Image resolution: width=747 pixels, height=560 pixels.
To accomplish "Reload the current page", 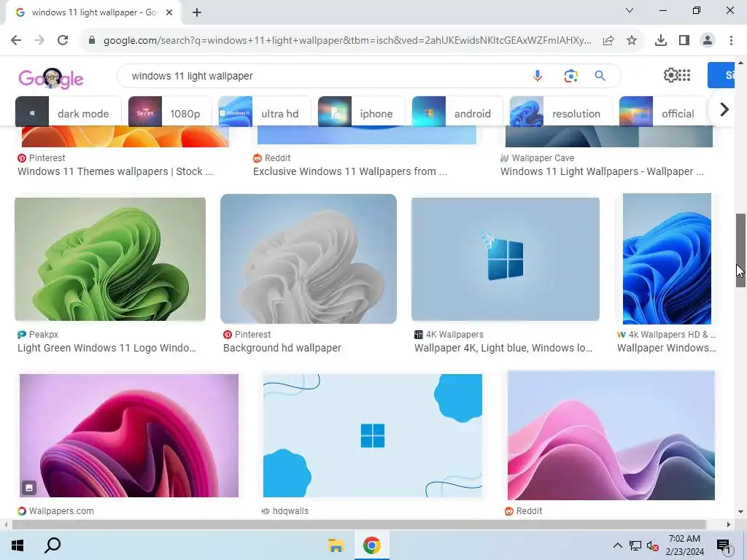I will pyautogui.click(x=63, y=41).
